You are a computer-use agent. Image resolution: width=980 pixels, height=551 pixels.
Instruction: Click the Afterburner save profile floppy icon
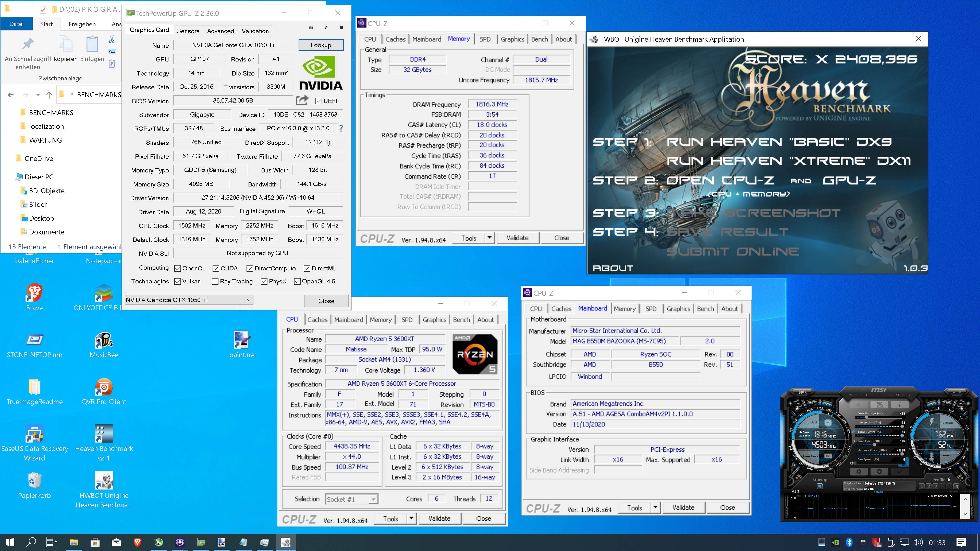(x=956, y=486)
